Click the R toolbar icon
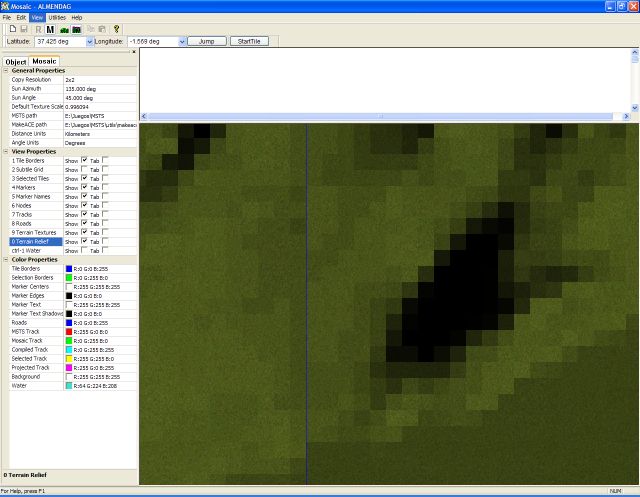This screenshot has height=497, width=640. [x=37, y=30]
